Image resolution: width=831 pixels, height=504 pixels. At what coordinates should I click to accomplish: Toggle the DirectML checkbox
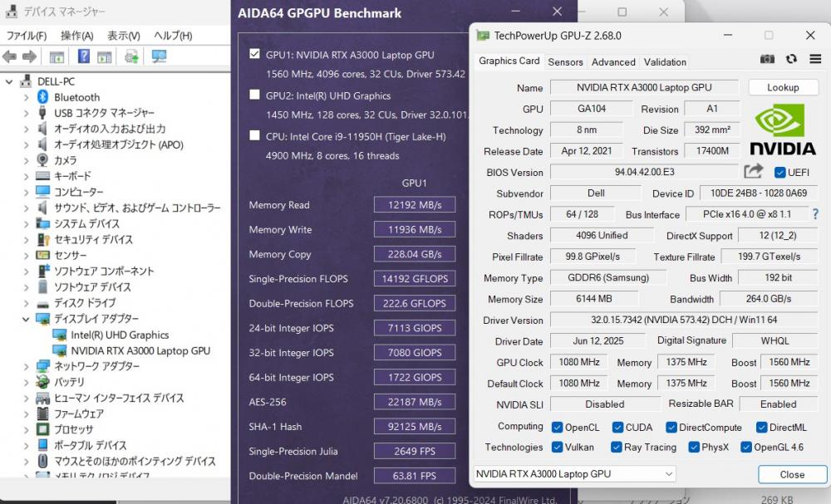[x=761, y=428]
